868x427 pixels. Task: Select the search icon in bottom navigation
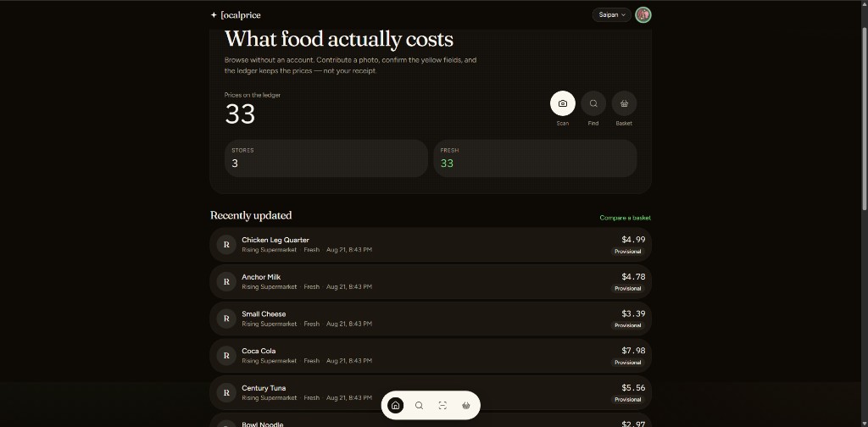click(419, 406)
